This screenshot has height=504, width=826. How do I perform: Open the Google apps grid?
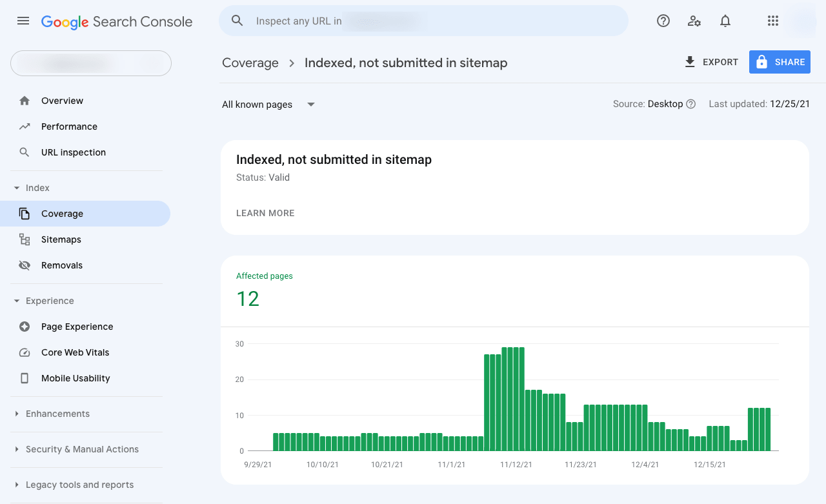click(773, 21)
